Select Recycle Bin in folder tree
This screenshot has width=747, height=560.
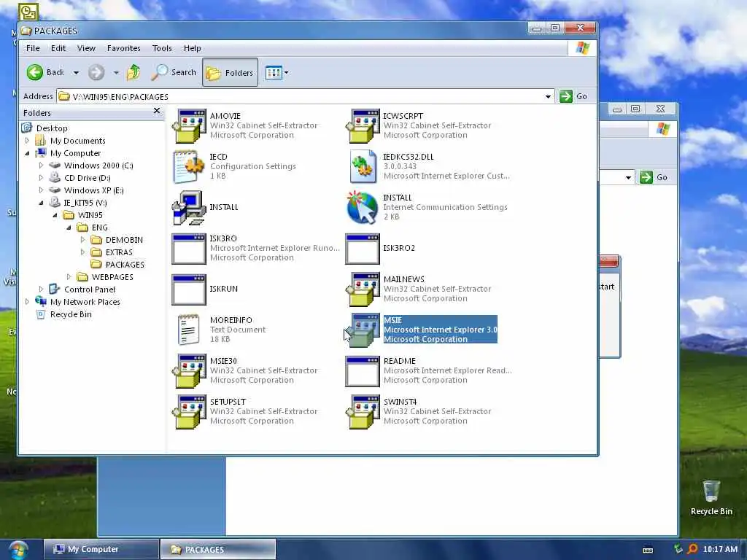pyautogui.click(x=71, y=314)
